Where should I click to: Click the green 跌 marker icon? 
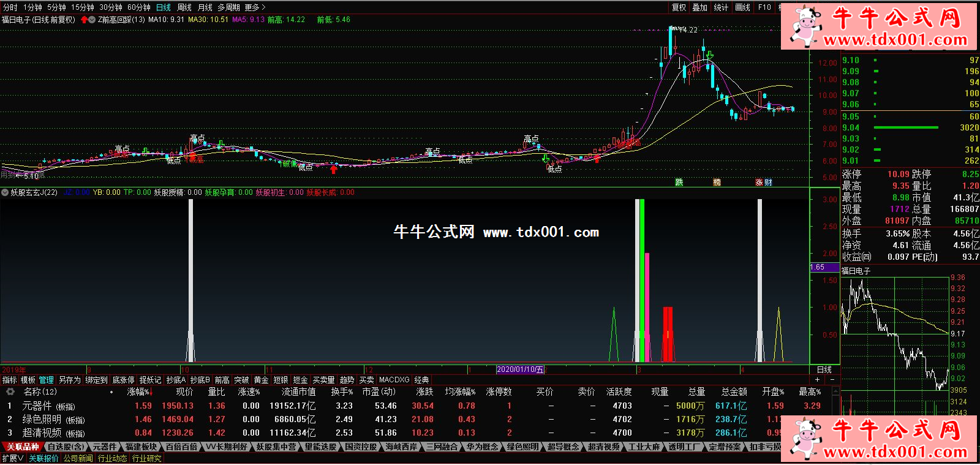pyautogui.click(x=679, y=182)
